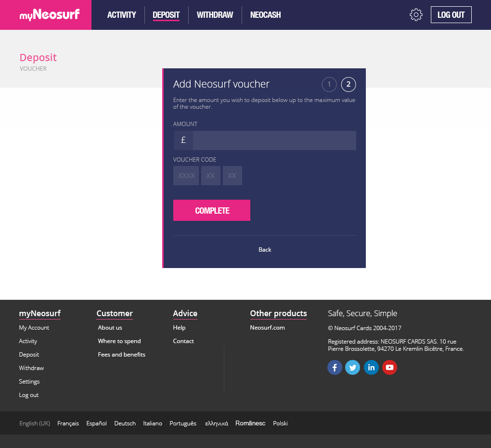The width and height of the screenshot is (491, 448).
Task: Open Neosurf LinkedIn page icon
Action: coord(371,367)
